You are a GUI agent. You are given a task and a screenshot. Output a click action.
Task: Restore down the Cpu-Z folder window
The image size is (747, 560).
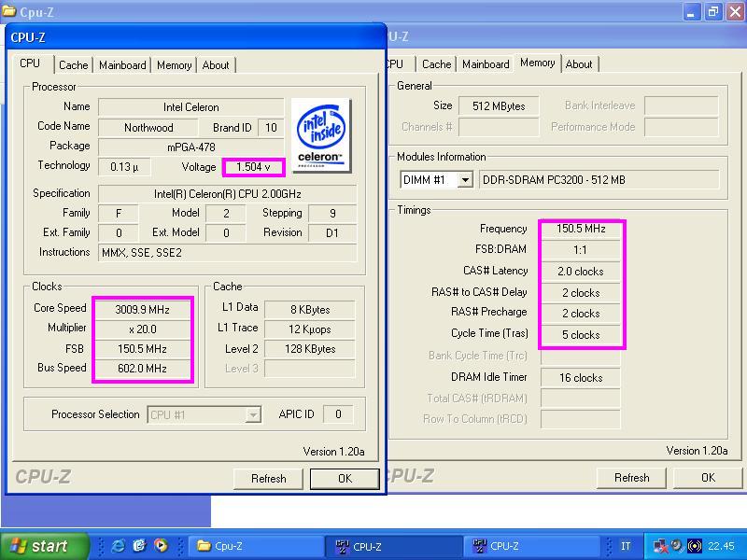[x=713, y=11]
